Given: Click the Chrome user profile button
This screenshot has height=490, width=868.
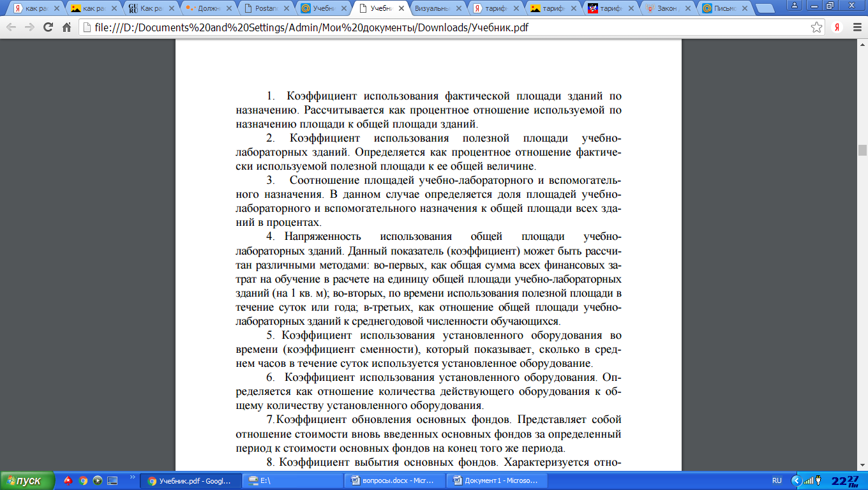Looking at the screenshot, I should 795,5.
